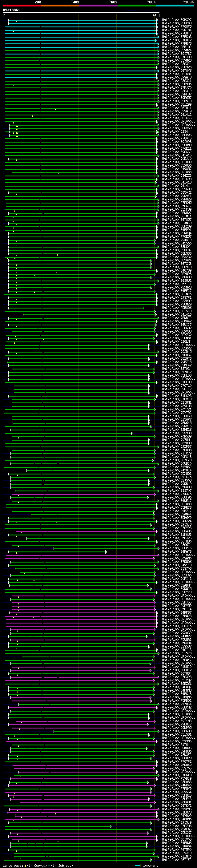Select the UniRef100_B7FJM9 label
This screenshot has height=868, width=197.
(177, 57)
